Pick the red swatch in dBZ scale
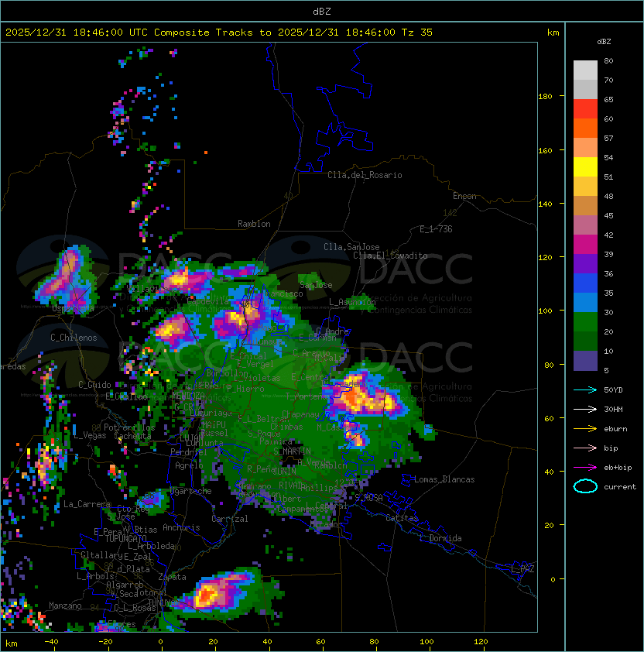Screen dimensions: 644x652 (x=585, y=109)
